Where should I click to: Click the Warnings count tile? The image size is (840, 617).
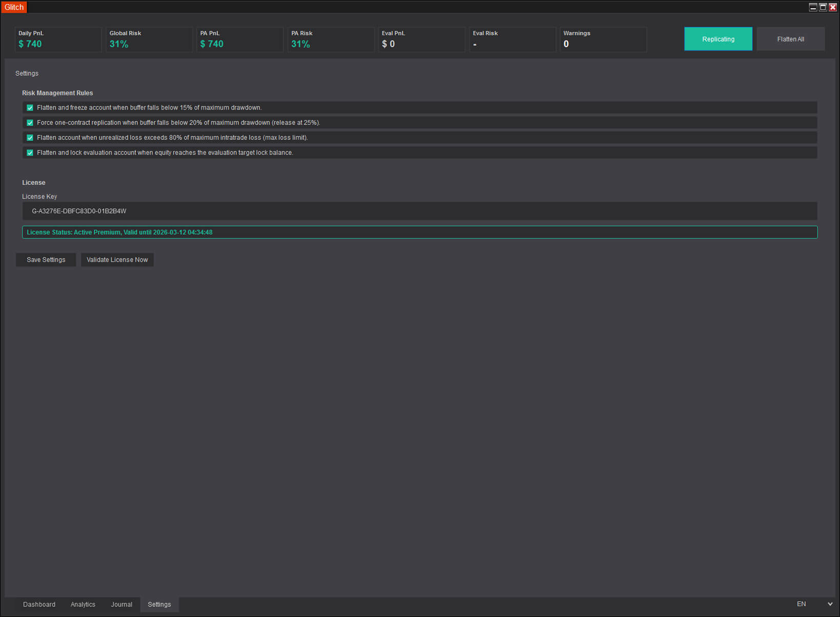pyautogui.click(x=603, y=39)
